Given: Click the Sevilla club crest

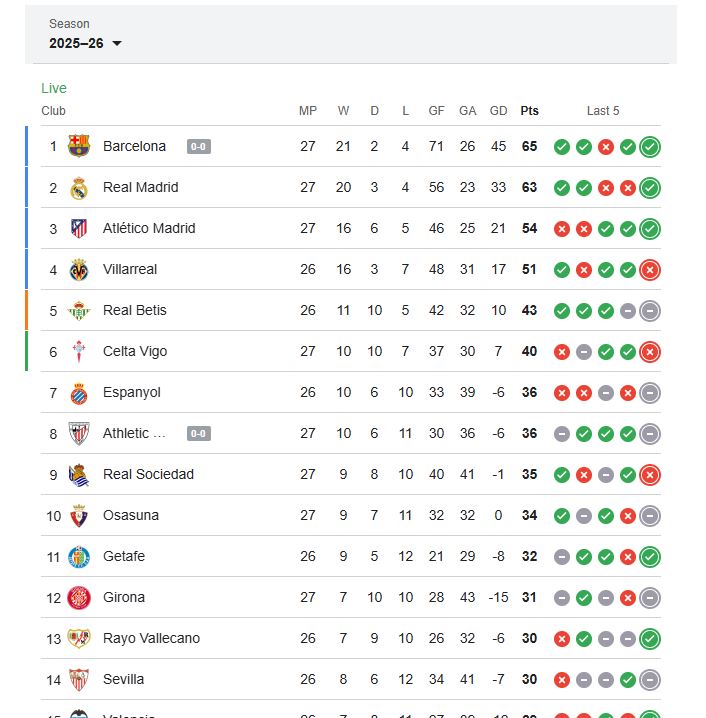Looking at the screenshot, I should click(79, 679).
